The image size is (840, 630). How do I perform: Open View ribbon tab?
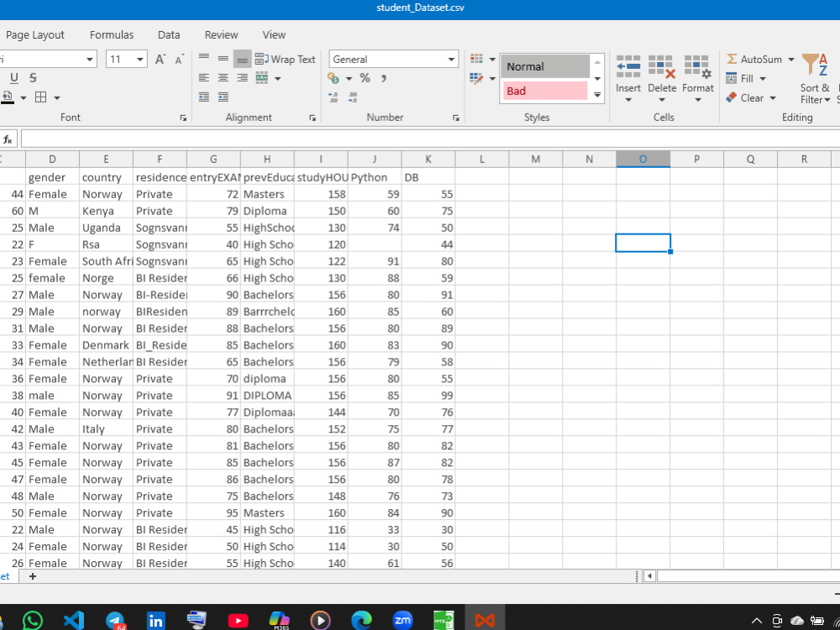pos(274,34)
